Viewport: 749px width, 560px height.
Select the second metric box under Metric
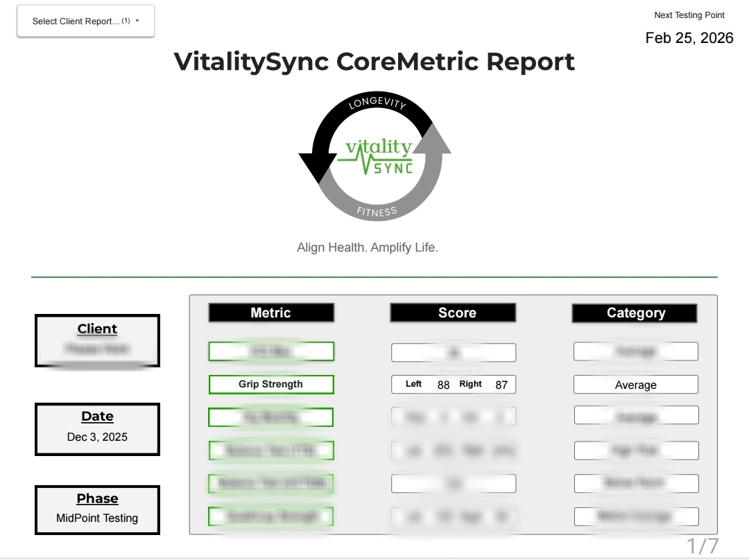pyautogui.click(x=271, y=384)
